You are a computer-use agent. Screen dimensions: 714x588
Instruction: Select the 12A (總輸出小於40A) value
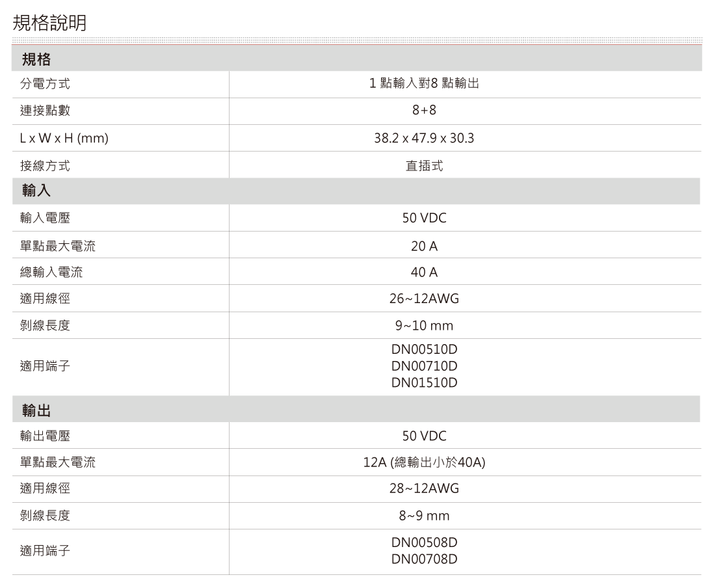(424, 462)
